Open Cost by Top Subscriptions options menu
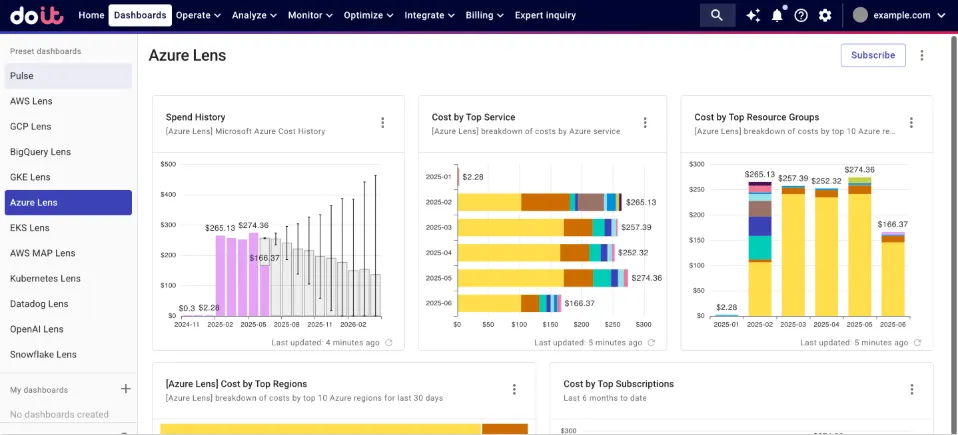The height and width of the screenshot is (435, 958). (x=912, y=390)
